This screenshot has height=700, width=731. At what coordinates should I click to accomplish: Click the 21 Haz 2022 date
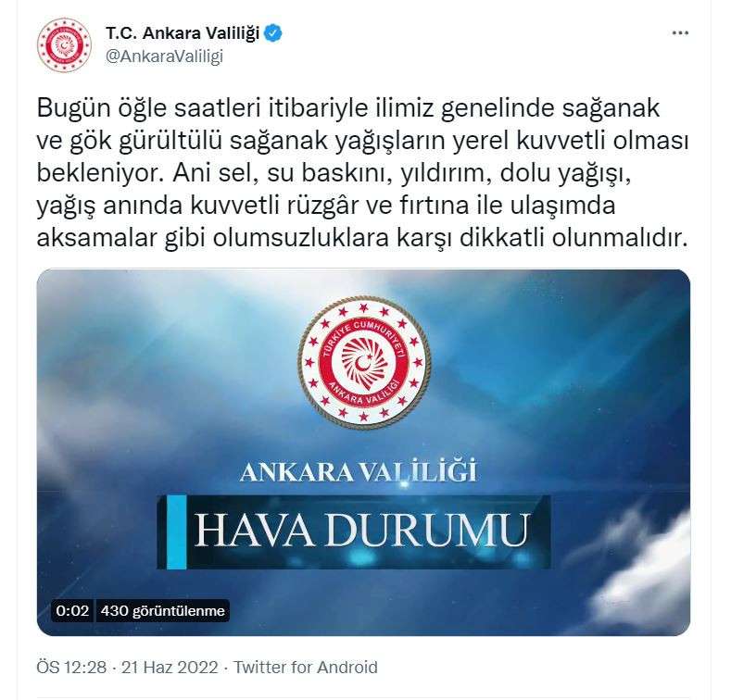[x=170, y=668]
